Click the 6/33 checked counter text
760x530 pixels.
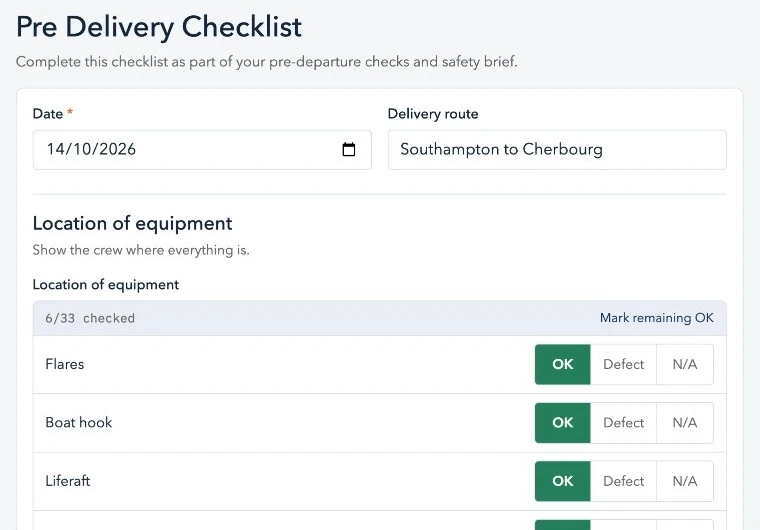click(x=90, y=318)
